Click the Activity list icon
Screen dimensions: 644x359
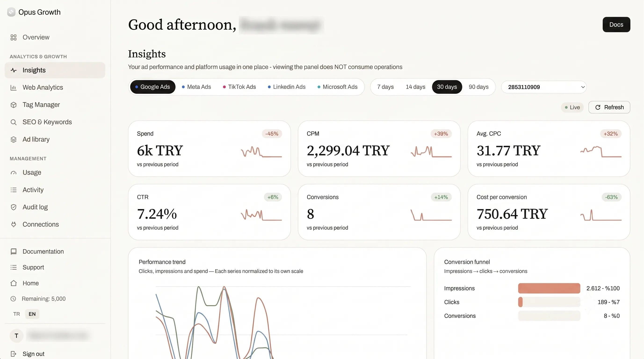coord(14,190)
